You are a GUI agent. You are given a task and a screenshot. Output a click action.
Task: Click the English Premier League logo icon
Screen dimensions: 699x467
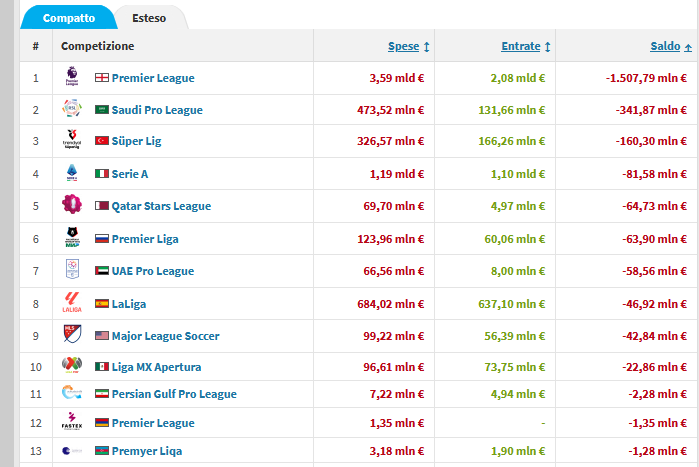[x=72, y=76]
